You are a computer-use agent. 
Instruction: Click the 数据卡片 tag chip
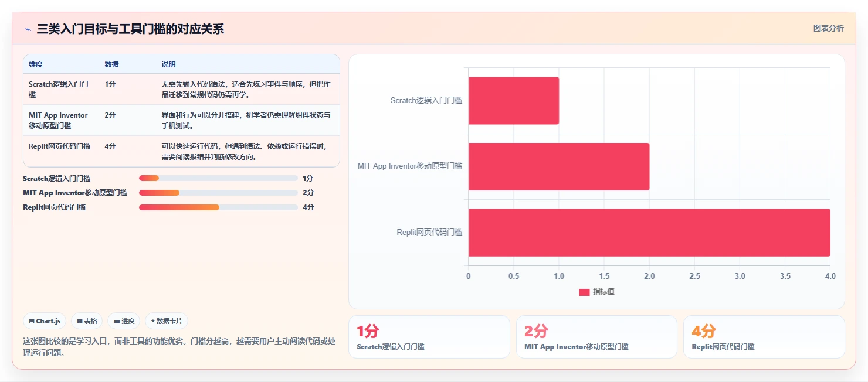point(167,321)
